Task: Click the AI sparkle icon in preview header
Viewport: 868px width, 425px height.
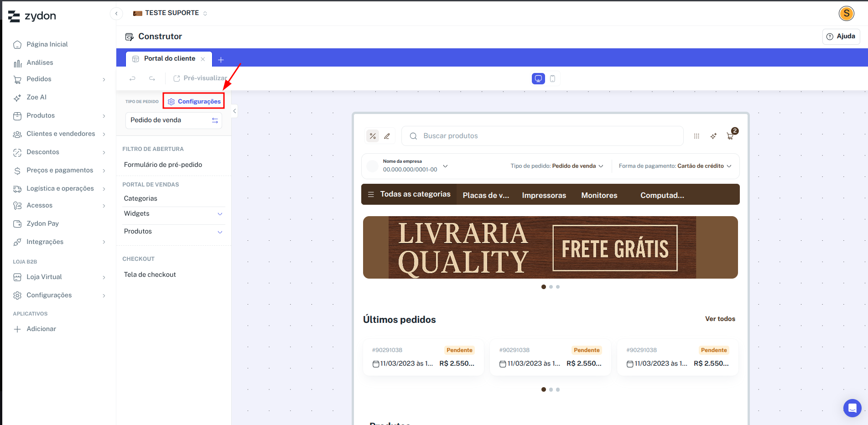Action: [x=713, y=136]
